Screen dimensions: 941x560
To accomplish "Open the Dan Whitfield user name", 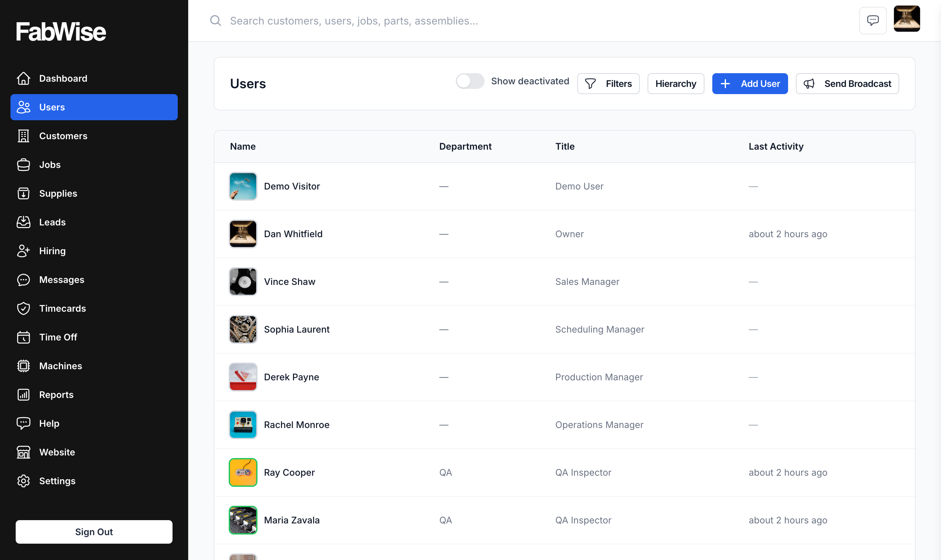I will point(293,234).
